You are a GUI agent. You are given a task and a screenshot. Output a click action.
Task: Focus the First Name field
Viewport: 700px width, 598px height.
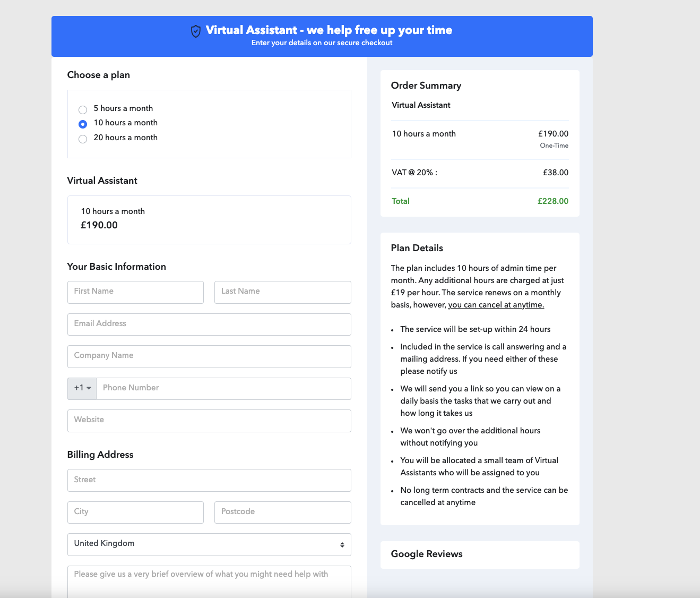pyautogui.click(x=135, y=292)
